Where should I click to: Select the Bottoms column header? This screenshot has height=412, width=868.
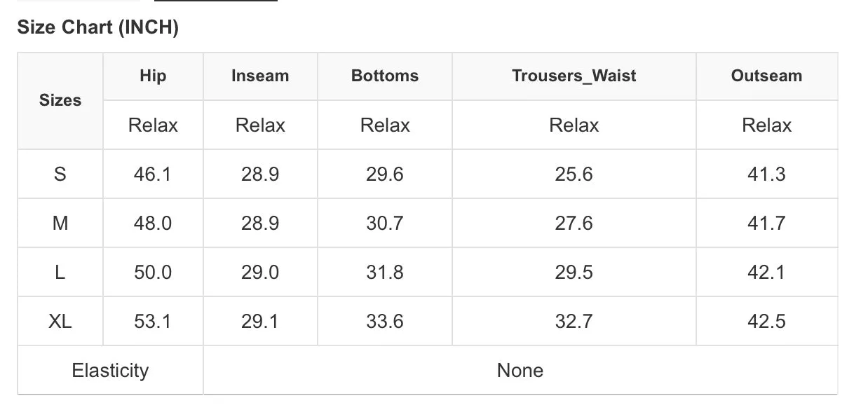385,76
